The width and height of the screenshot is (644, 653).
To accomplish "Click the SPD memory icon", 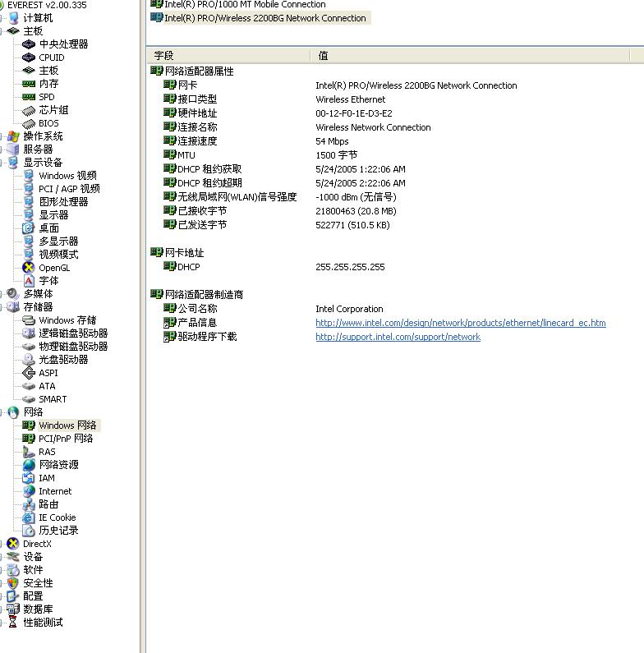I will 28,97.
